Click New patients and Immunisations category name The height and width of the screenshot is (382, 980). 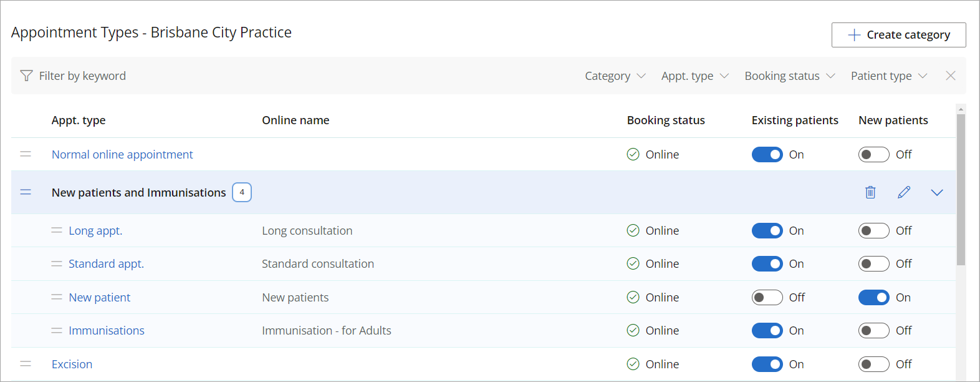tap(138, 192)
